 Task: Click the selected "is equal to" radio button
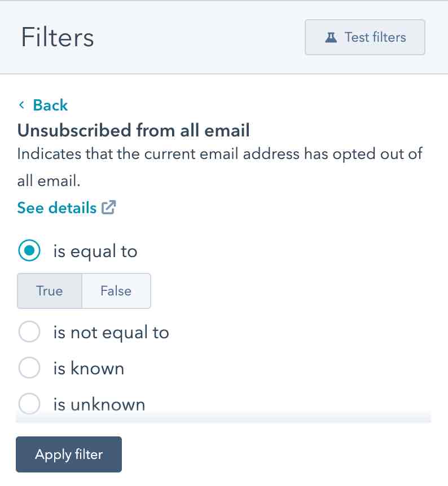pyautogui.click(x=29, y=250)
